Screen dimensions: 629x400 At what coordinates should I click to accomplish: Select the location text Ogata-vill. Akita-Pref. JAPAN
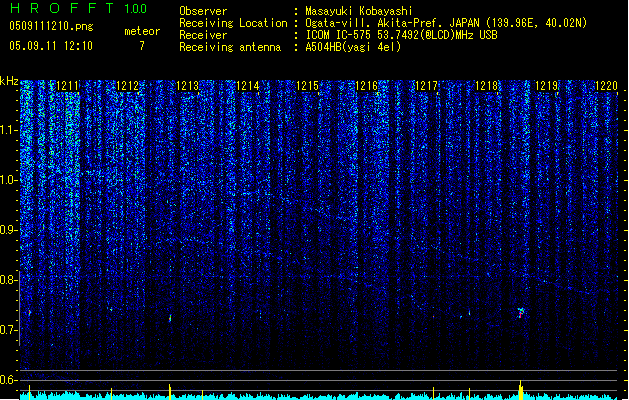[x=392, y=23]
